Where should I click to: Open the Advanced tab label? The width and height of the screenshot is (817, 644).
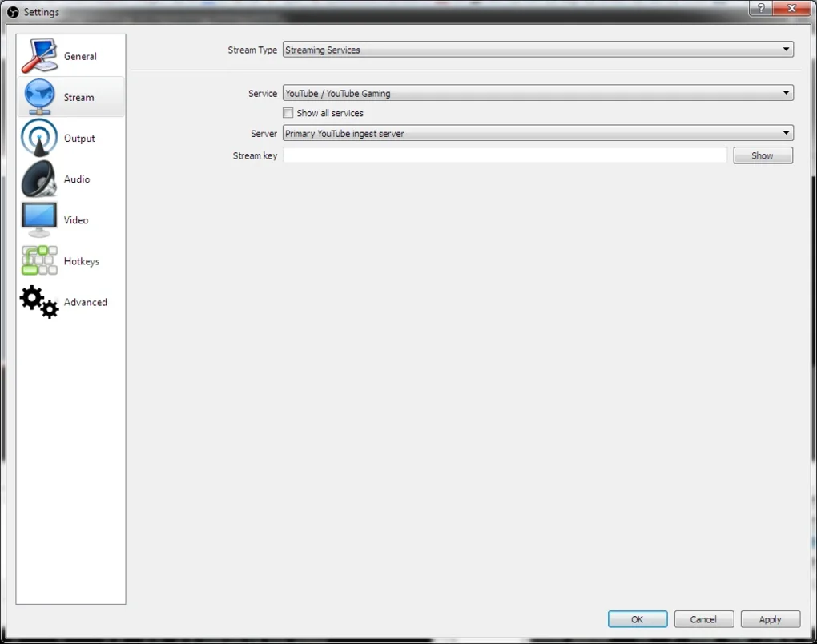(x=86, y=302)
